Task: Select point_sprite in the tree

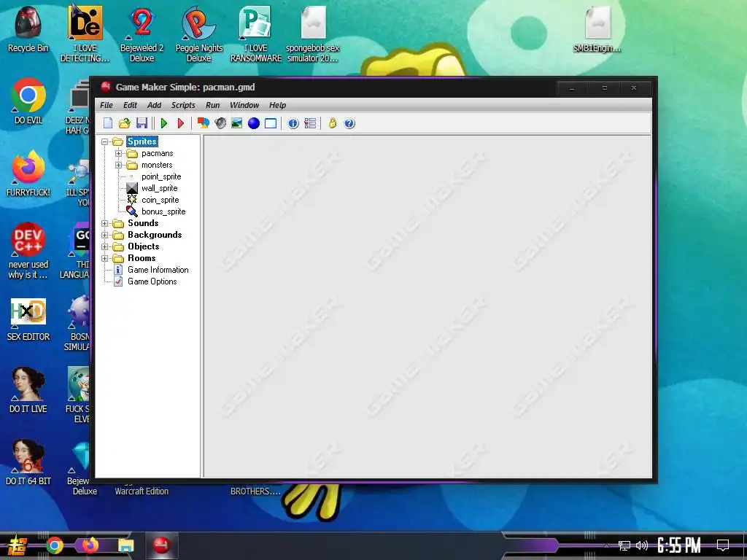Action: coord(161,176)
